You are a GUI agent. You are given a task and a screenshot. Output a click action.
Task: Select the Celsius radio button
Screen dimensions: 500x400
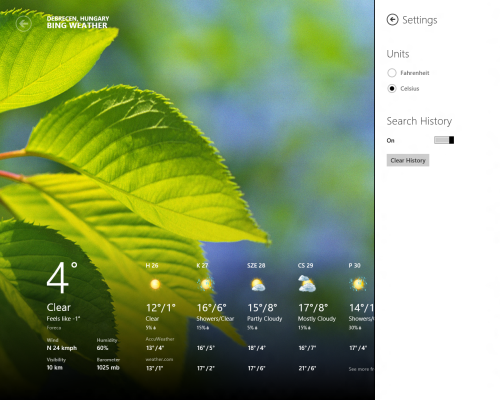click(392, 88)
